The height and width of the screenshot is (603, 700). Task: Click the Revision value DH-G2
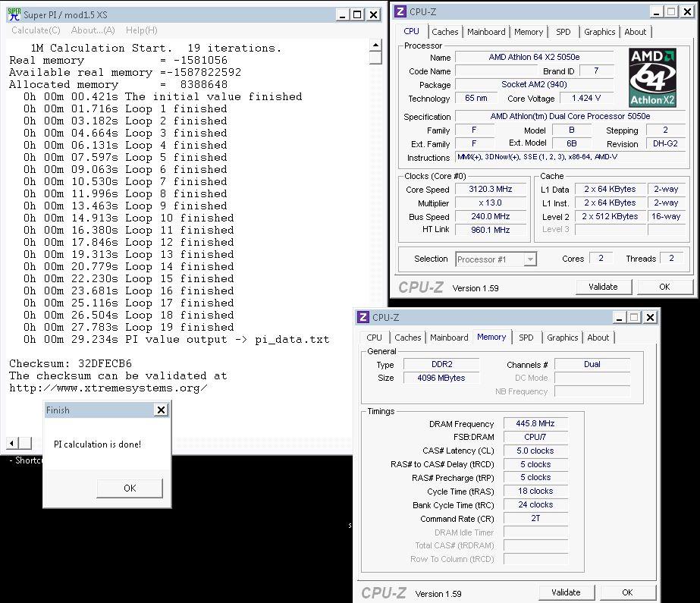pos(665,143)
